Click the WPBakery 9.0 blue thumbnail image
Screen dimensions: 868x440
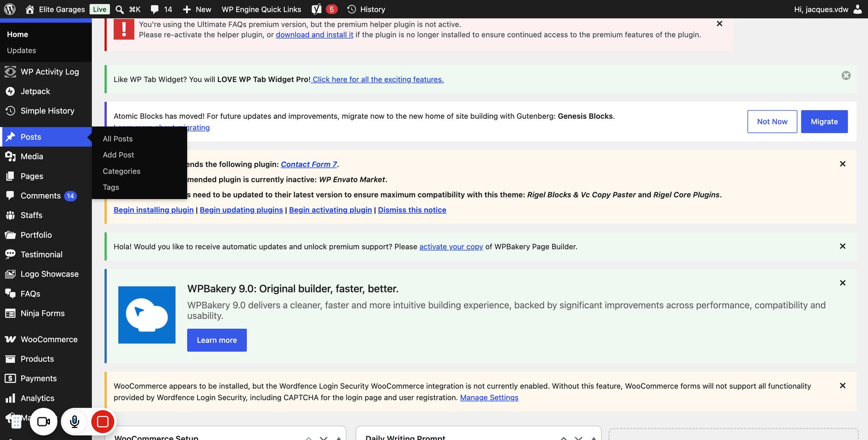click(147, 315)
